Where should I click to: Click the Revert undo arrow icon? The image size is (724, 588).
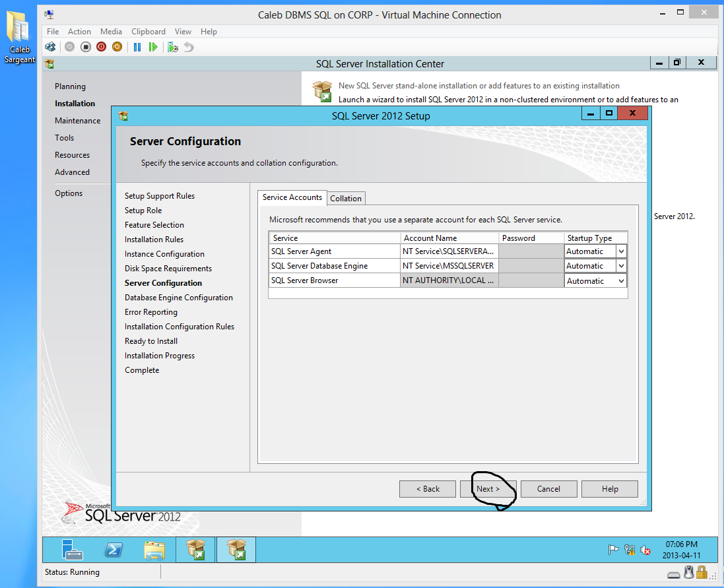pos(189,47)
